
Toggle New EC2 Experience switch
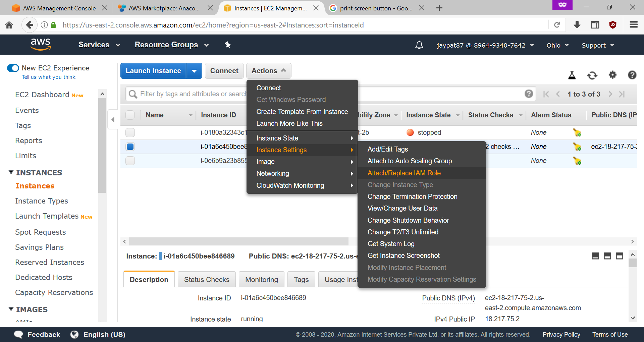[x=13, y=68]
